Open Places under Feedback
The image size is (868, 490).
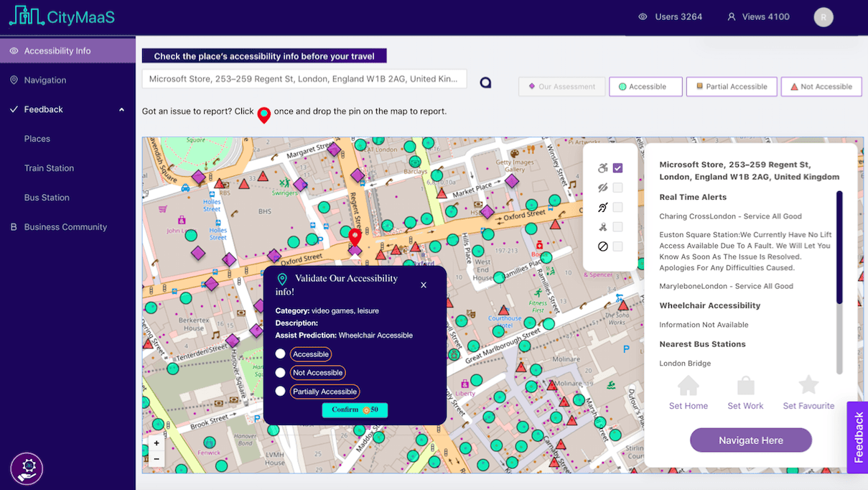(37, 139)
